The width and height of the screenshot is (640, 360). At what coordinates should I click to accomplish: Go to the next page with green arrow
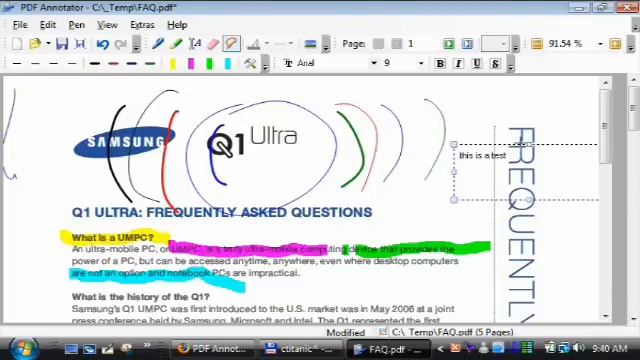tap(449, 44)
